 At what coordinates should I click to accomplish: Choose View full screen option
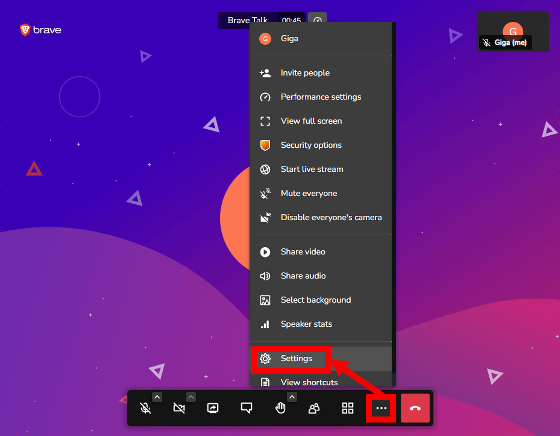pyautogui.click(x=321, y=121)
